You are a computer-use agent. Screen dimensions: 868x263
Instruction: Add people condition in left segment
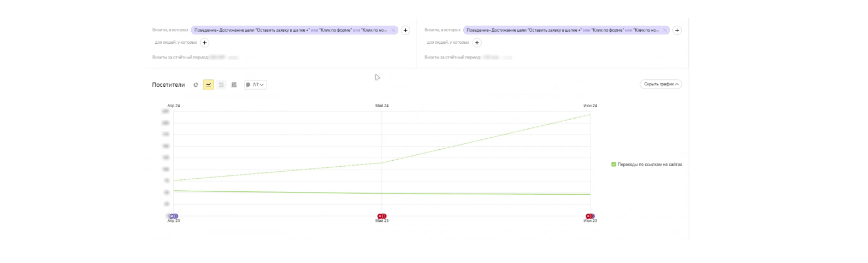click(205, 43)
